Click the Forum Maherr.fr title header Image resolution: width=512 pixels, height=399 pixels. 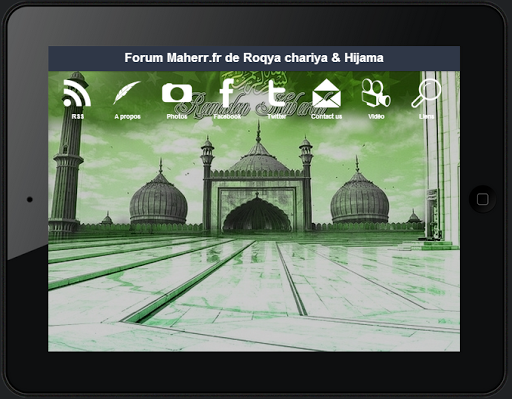254,58
